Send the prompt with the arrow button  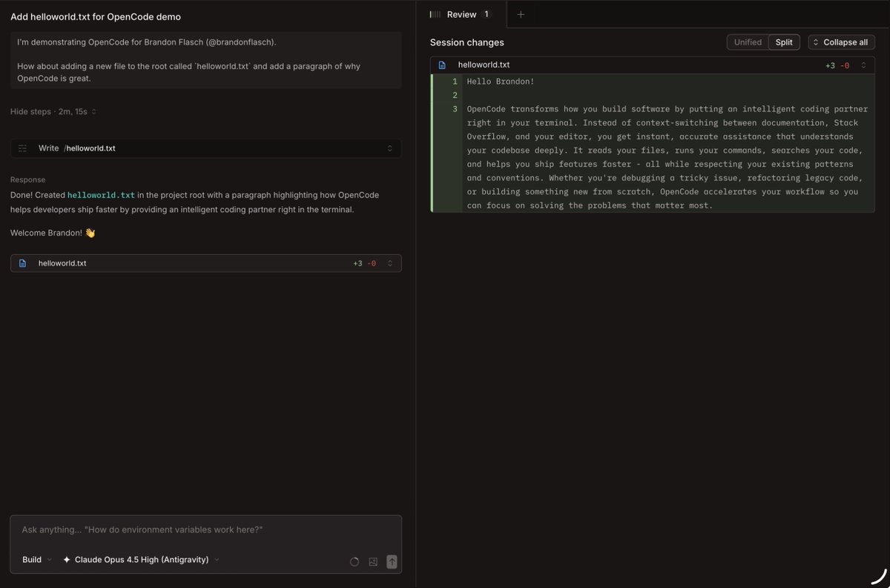392,562
